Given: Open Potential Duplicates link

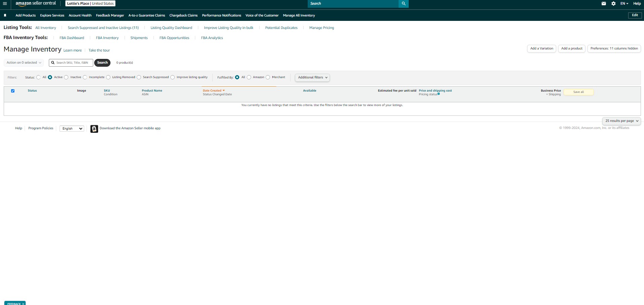Looking at the screenshot, I should pos(281,28).
